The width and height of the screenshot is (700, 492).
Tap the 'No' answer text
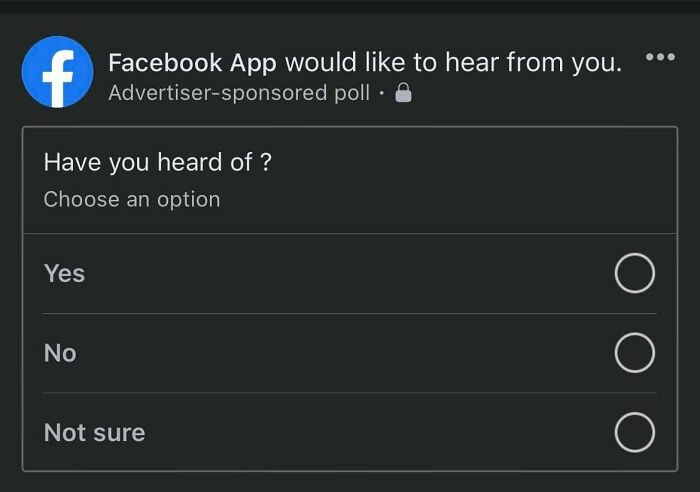click(60, 353)
